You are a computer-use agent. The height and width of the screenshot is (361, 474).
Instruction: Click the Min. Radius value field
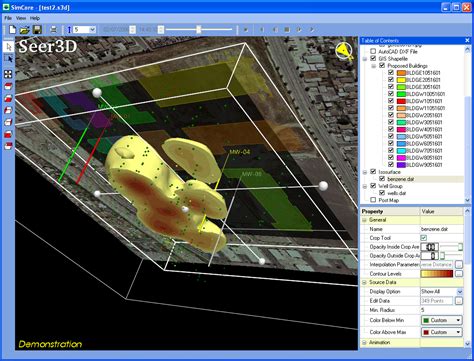coord(442,310)
